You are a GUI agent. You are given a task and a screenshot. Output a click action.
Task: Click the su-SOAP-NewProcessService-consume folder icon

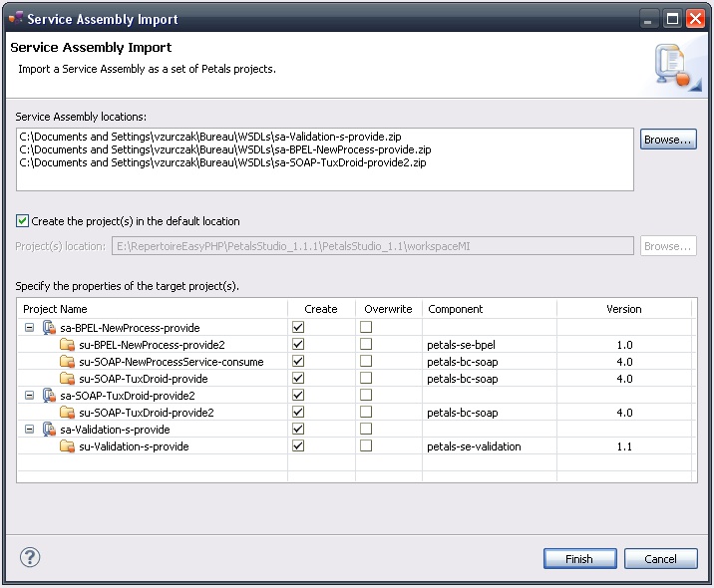tap(67, 361)
